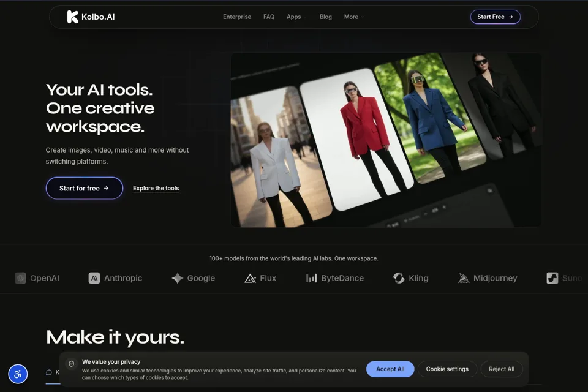Click the Google sparkle logo icon

pyautogui.click(x=178, y=278)
